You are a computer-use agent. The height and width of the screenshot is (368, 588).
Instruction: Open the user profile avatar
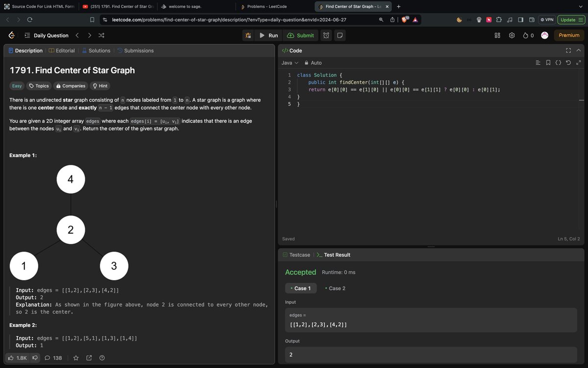coord(544,35)
